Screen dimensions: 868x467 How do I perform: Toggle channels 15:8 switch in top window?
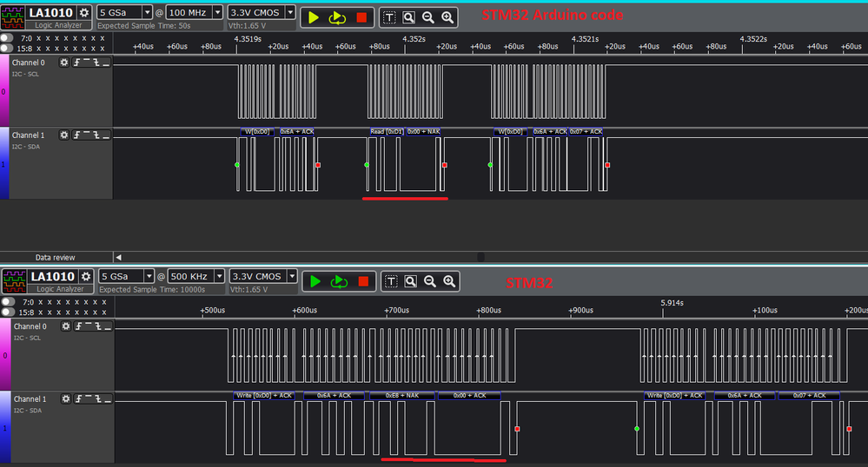point(7,48)
